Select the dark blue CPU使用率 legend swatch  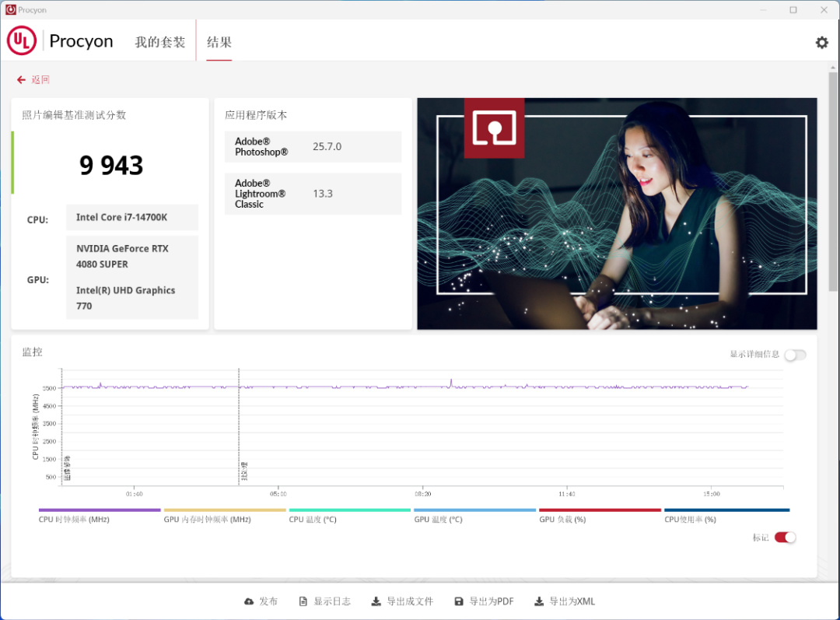pyautogui.click(x=727, y=510)
